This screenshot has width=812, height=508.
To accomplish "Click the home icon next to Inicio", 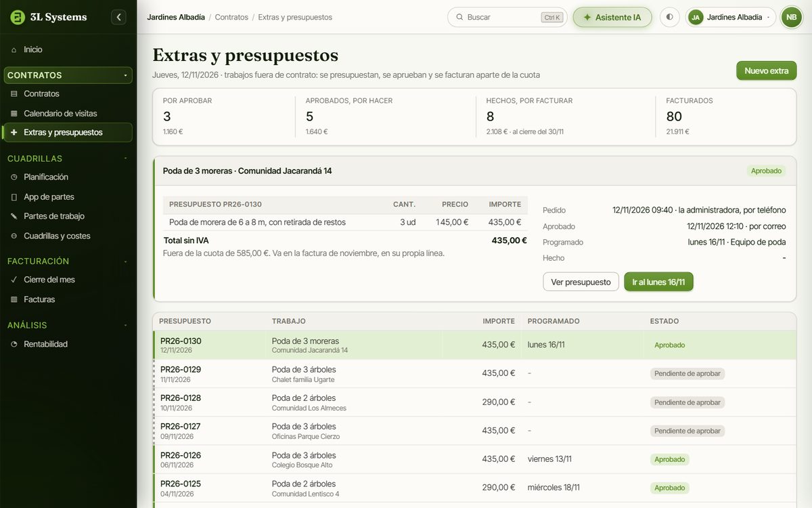I will click(14, 49).
